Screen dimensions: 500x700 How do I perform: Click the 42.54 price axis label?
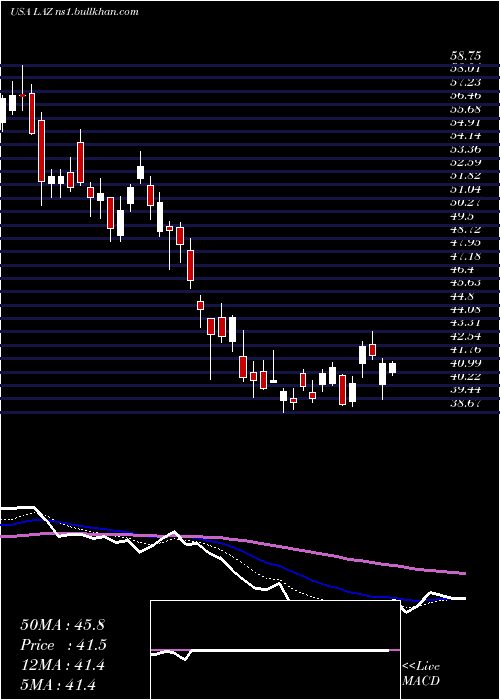[x=465, y=337]
